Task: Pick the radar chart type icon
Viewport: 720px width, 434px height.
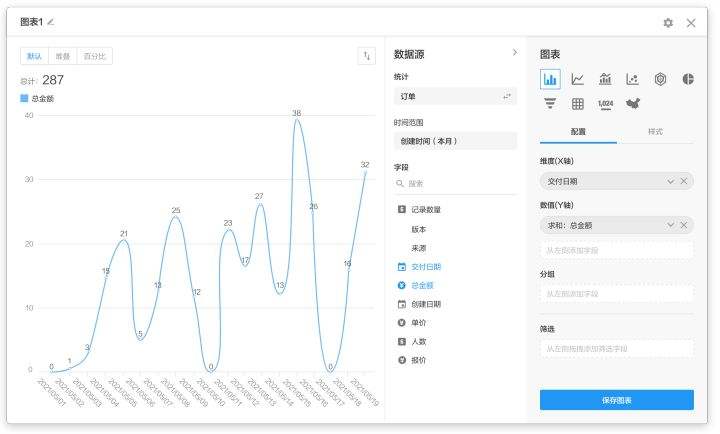Action: 660,79
